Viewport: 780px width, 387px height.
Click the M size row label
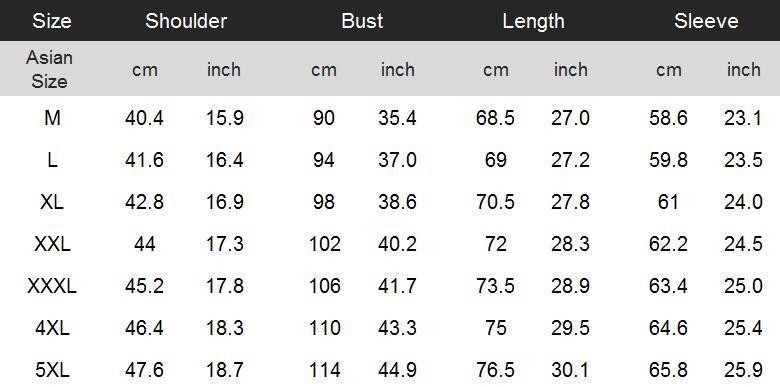point(52,118)
